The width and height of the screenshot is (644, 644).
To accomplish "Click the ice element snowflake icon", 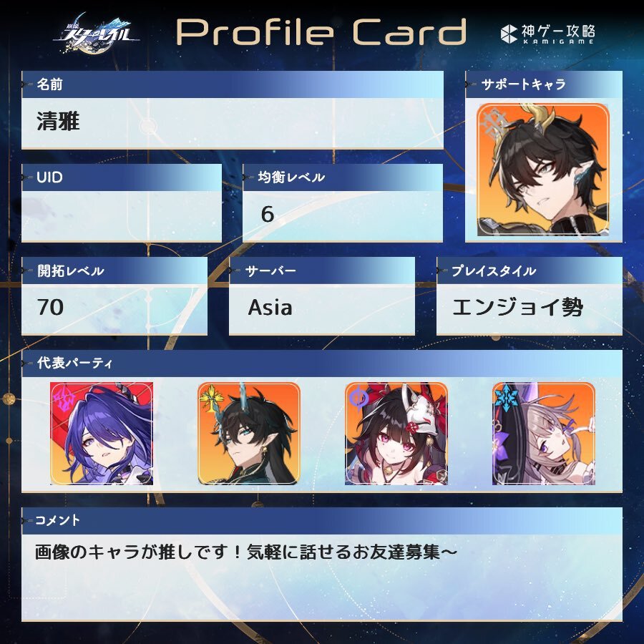I will point(504,397).
